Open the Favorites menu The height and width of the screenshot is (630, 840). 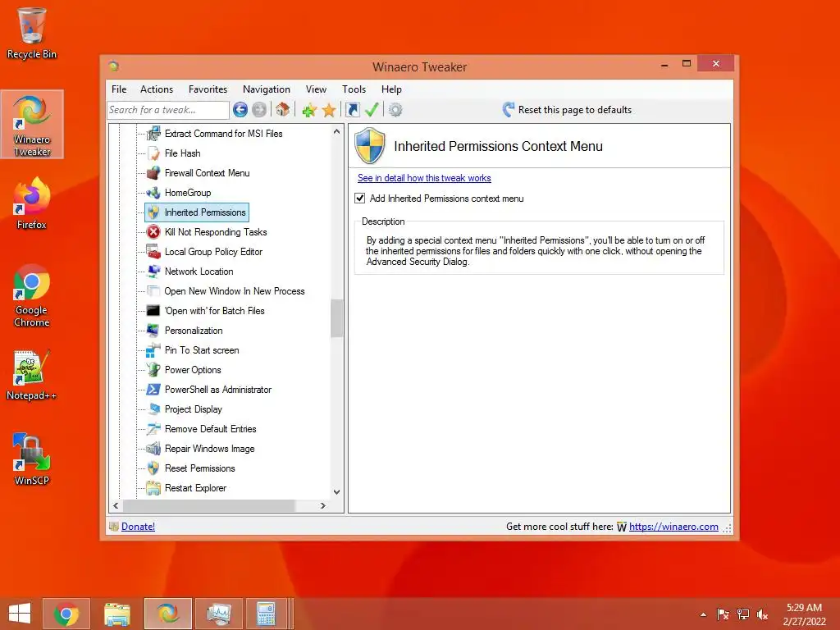(208, 89)
